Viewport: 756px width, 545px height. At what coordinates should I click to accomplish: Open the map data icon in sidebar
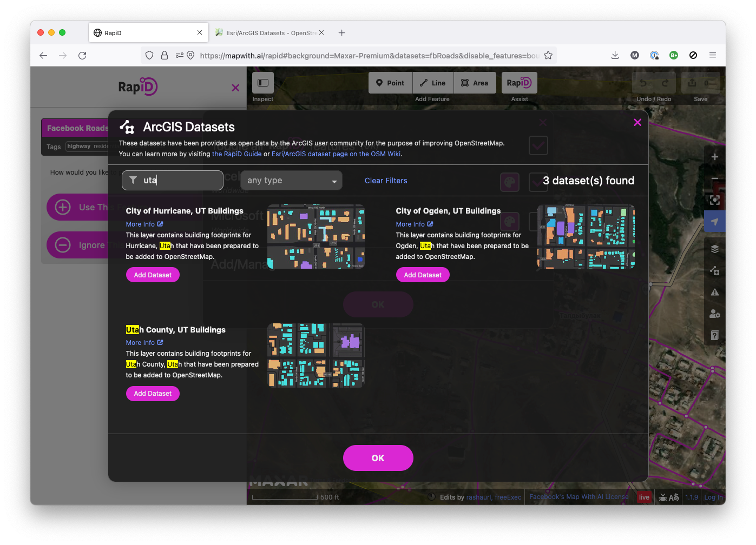(715, 270)
